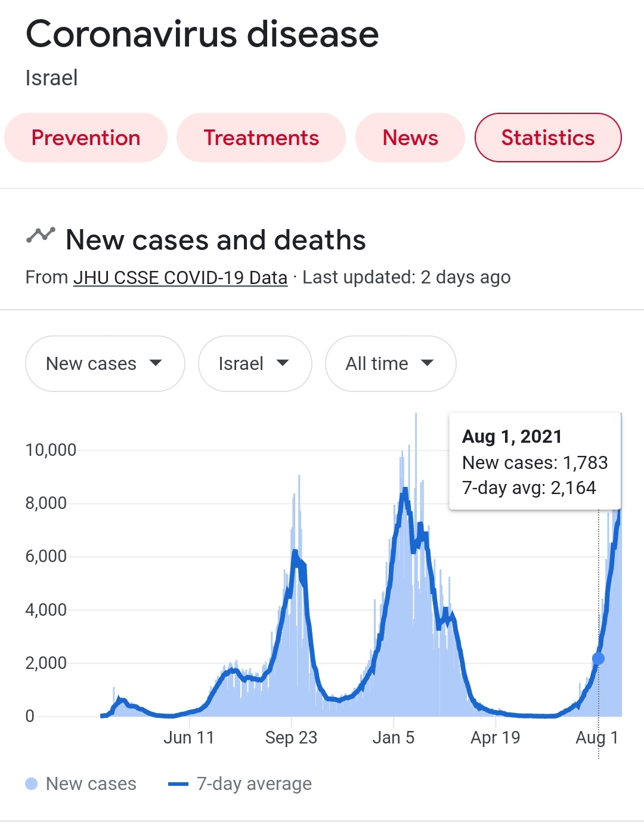Click the Sep 23 axis label

[291, 738]
